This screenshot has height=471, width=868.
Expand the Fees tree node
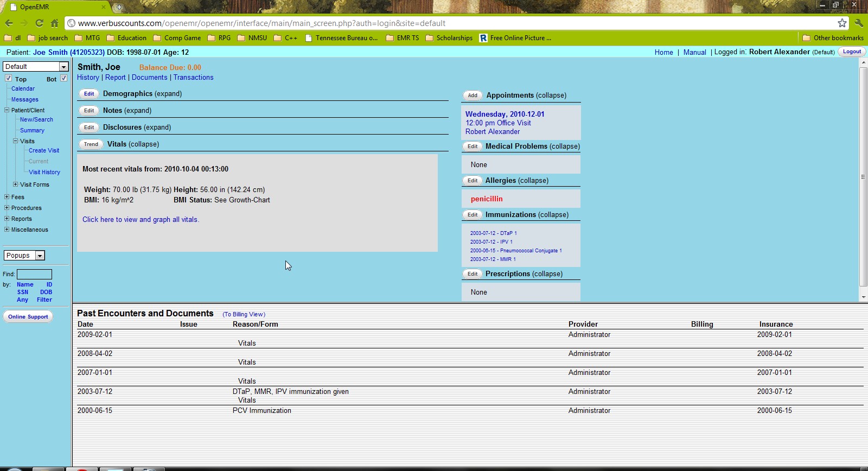7,197
